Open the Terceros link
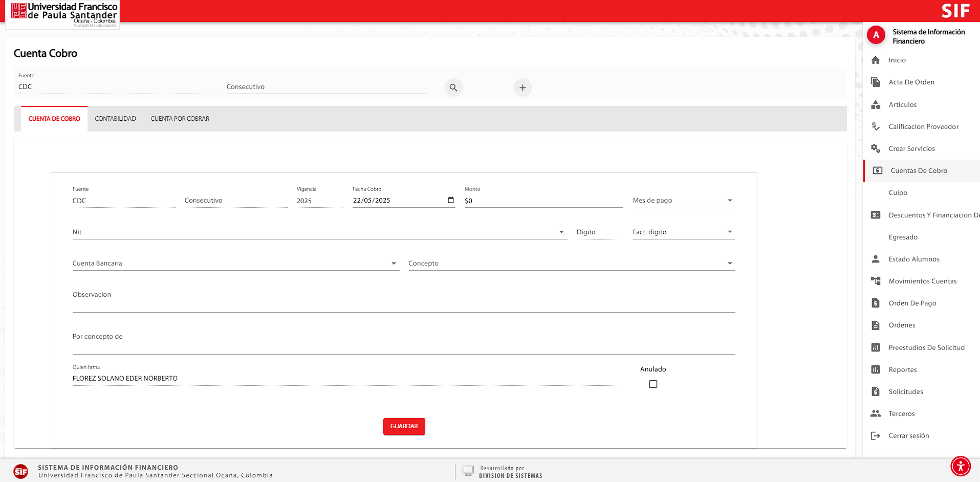Viewport: 980px width, 482px height. click(x=901, y=413)
